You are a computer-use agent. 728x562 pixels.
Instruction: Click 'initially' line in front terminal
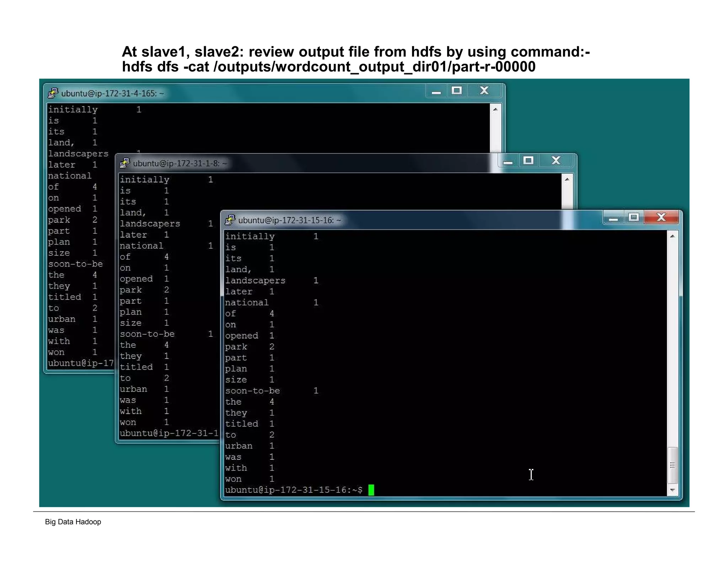[272, 237]
